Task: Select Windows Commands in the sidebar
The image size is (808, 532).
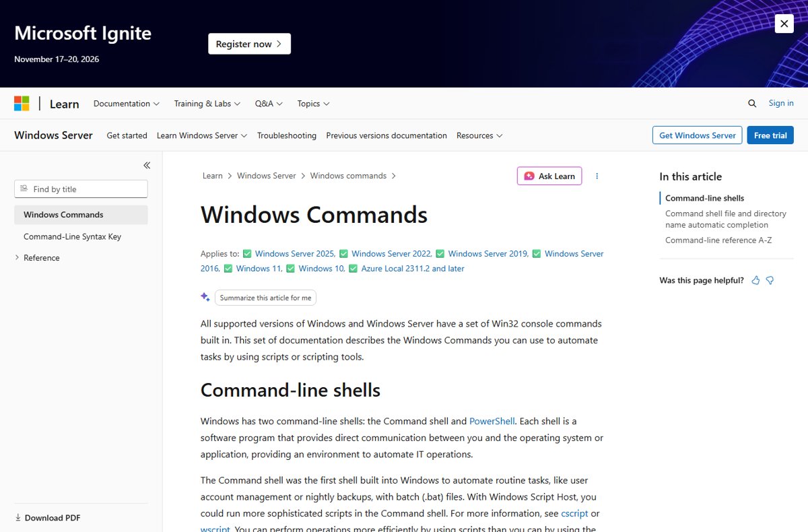Action: pos(81,215)
